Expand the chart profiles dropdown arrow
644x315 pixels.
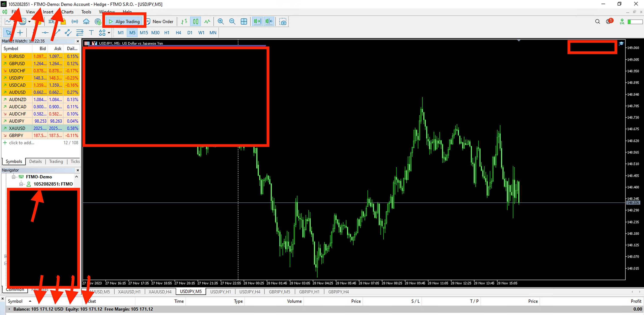[x=29, y=22]
